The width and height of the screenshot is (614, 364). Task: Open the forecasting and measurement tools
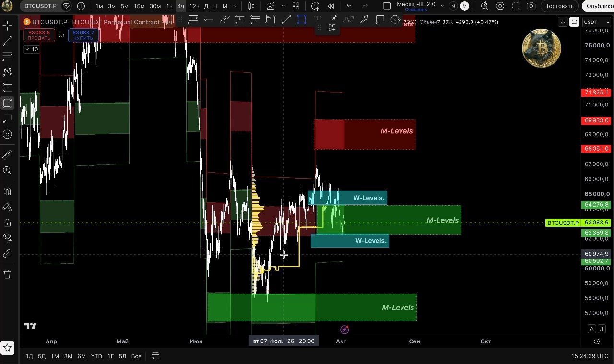(7, 88)
